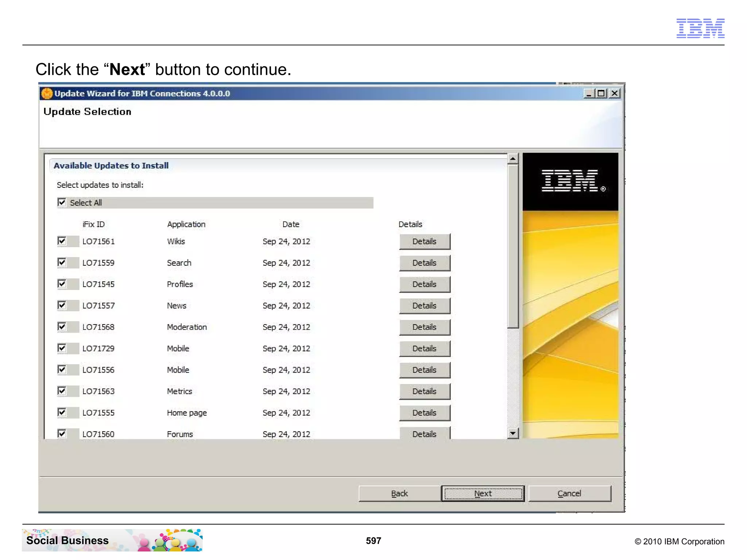Click the Application column header
The image size is (747, 560).
click(x=186, y=224)
